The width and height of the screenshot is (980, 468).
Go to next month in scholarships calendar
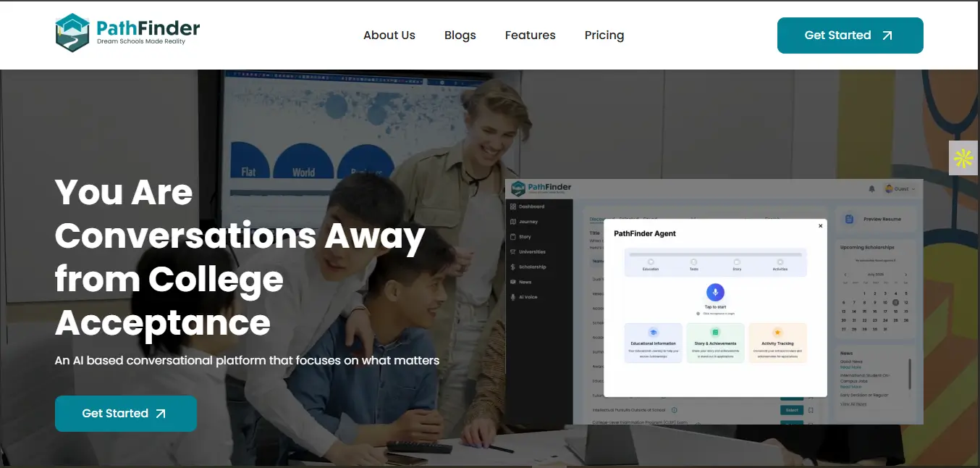tap(905, 275)
